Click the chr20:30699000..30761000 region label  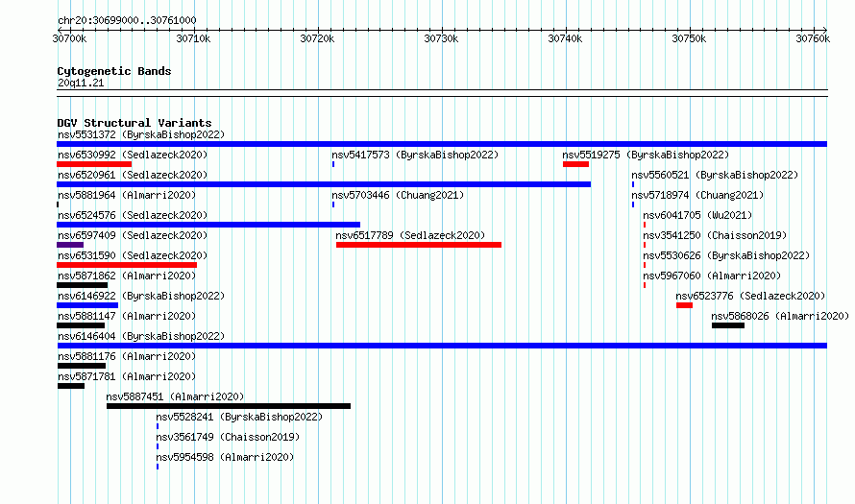pos(127,20)
